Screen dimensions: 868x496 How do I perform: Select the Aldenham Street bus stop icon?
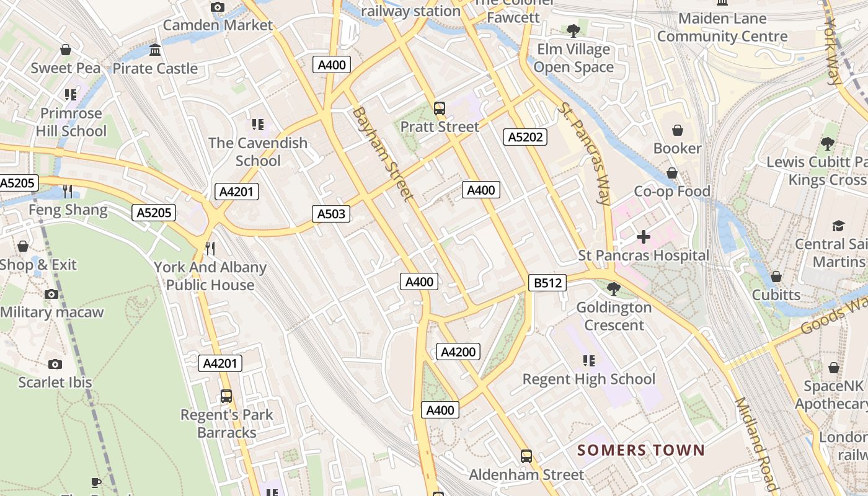[x=526, y=456]
